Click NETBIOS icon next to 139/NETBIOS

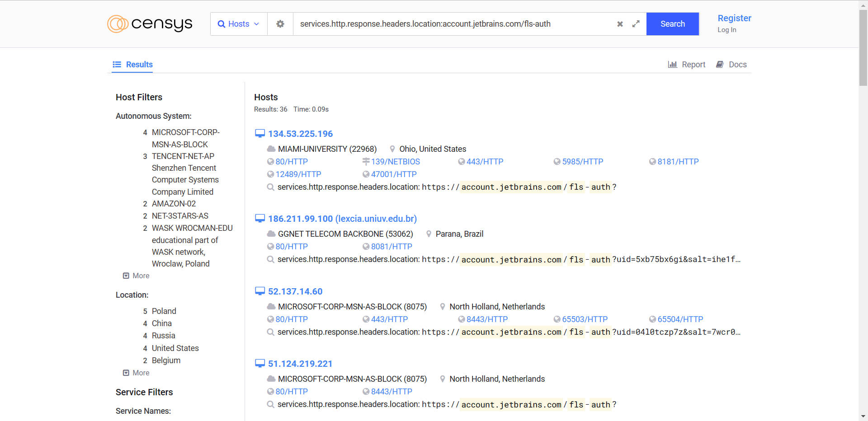tap(366, 162)
